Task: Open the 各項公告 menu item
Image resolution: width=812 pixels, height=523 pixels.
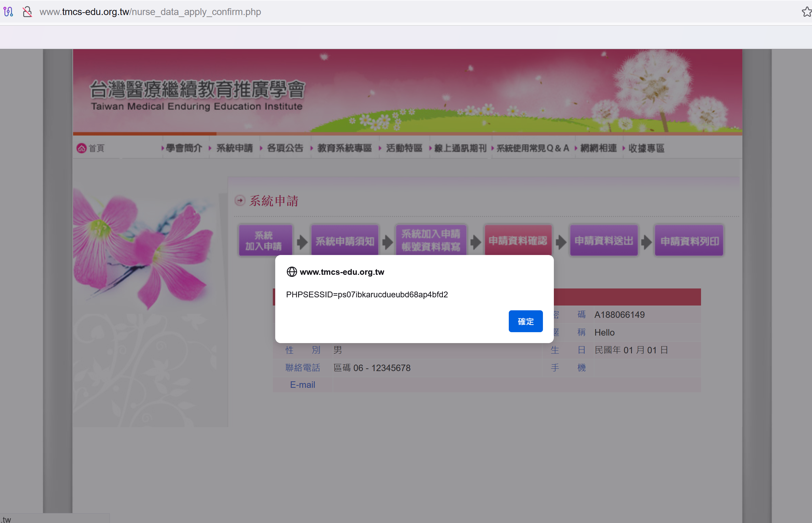Action: click(285, 148)
